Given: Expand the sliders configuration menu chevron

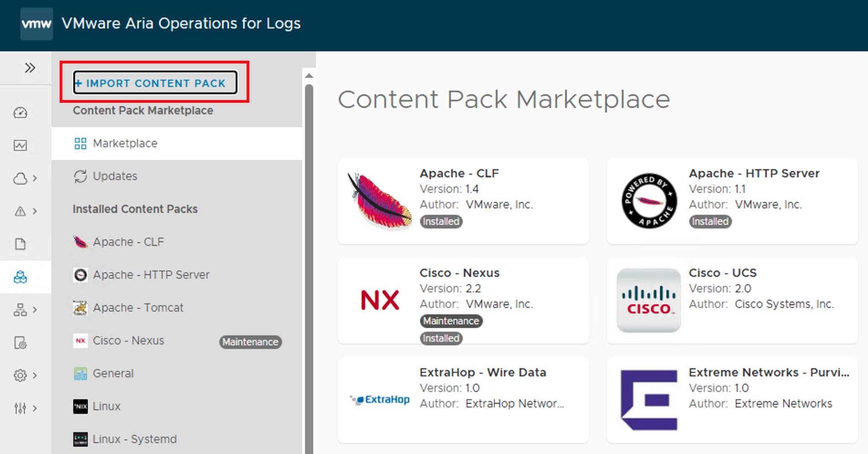Looking at the screenshot, I should (x=35, y=408).
